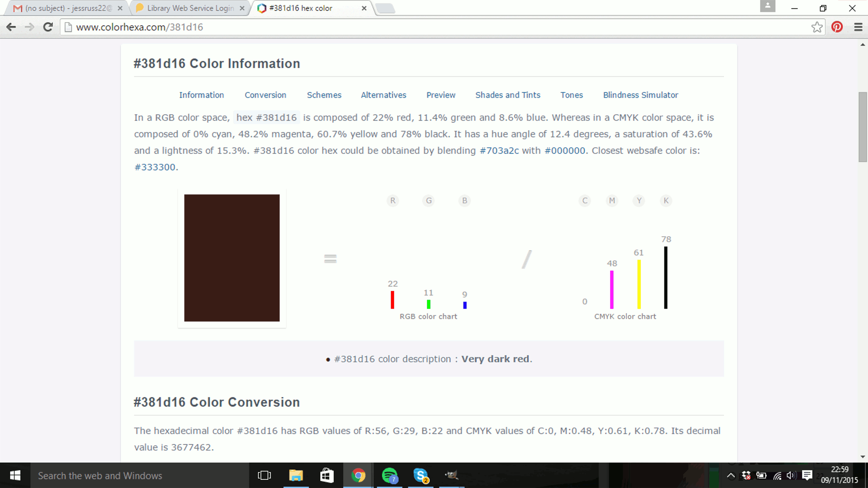Viewport: 868px width, 488px height.
Task: Click the hex #381d16 highlighted code text
Action: 266,118
